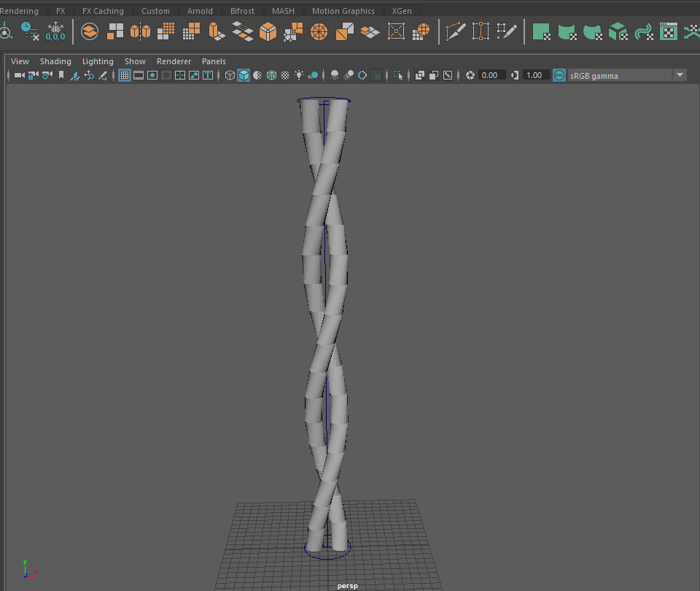Toggle viewport grid display button
Screen dimensions: 700x591
(125, 75)
